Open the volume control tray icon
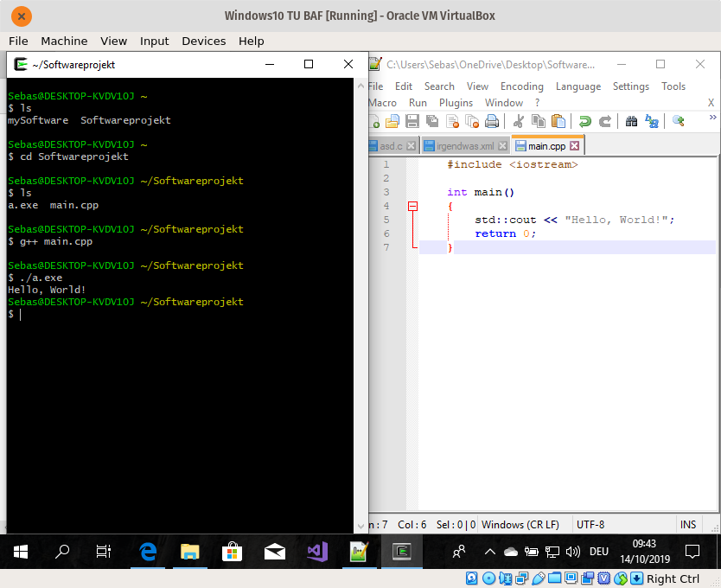The image size is (721, 588). [573, 551]
